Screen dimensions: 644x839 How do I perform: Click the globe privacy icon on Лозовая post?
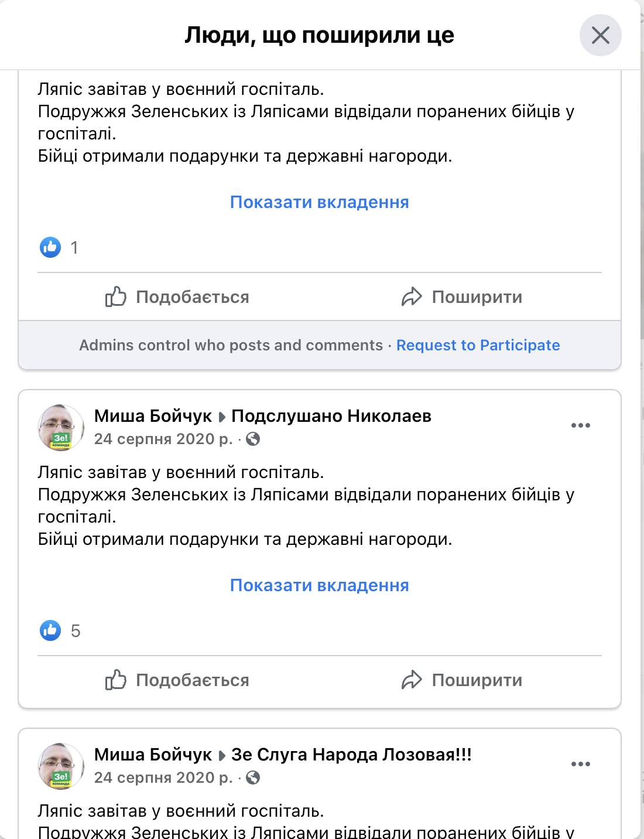pyautogui.click(x=253, y=777)
